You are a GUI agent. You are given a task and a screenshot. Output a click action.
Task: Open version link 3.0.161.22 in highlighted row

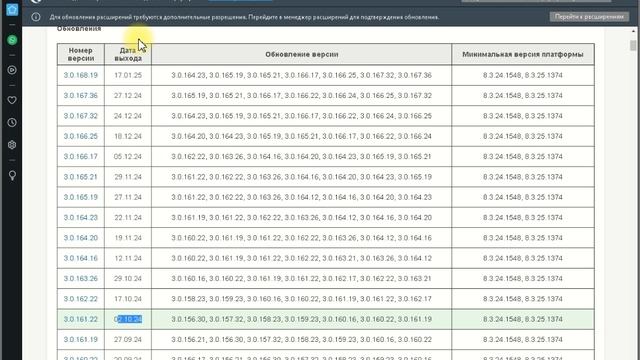click(x=80, y=319)
